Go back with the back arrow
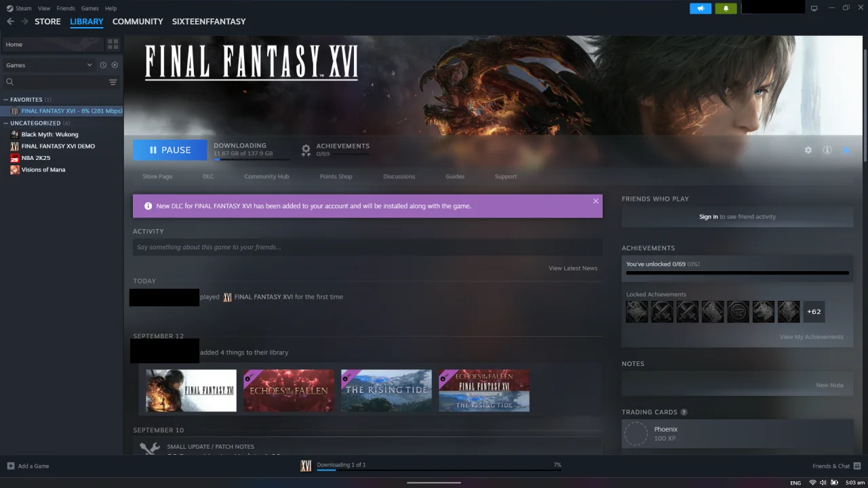This screenshot has width=868, height=488. (10, 22)
